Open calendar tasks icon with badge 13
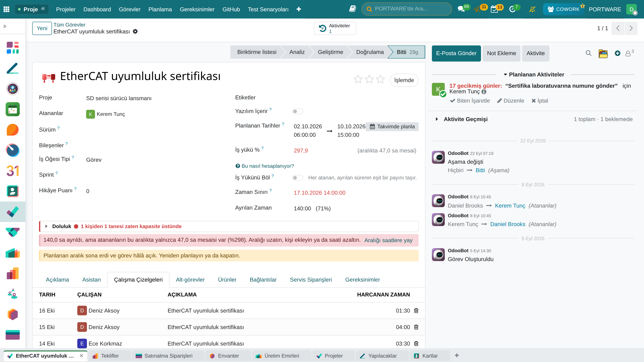Screen dimensions: 644x362 [x=494, y=9]
